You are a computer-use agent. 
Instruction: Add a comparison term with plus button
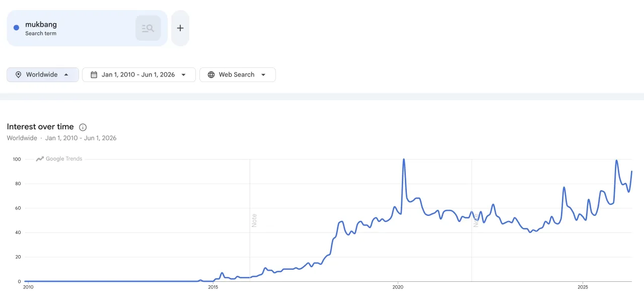(180, 28)
